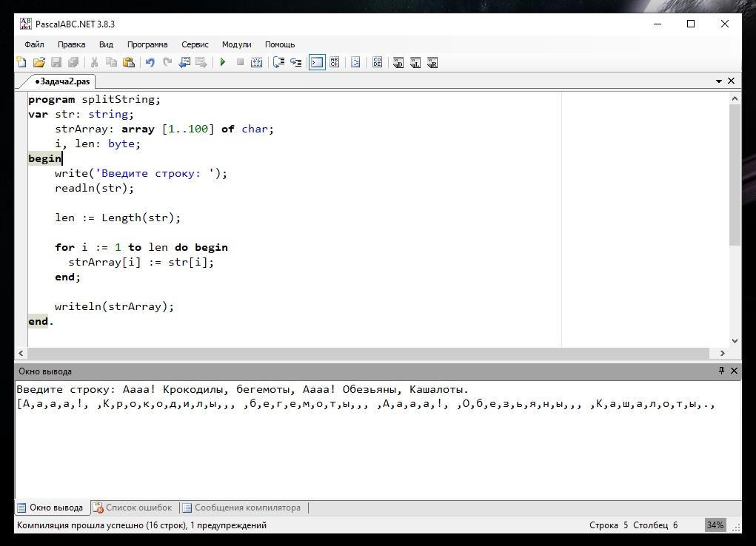This screenshot has height=546, width=756.
Task: Stop program execution icon
Action: 240,62
